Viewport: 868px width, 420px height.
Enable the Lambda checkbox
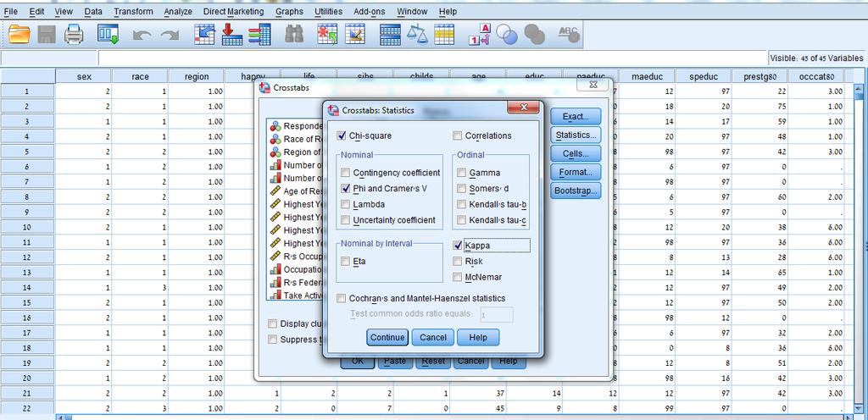(346, 204)
